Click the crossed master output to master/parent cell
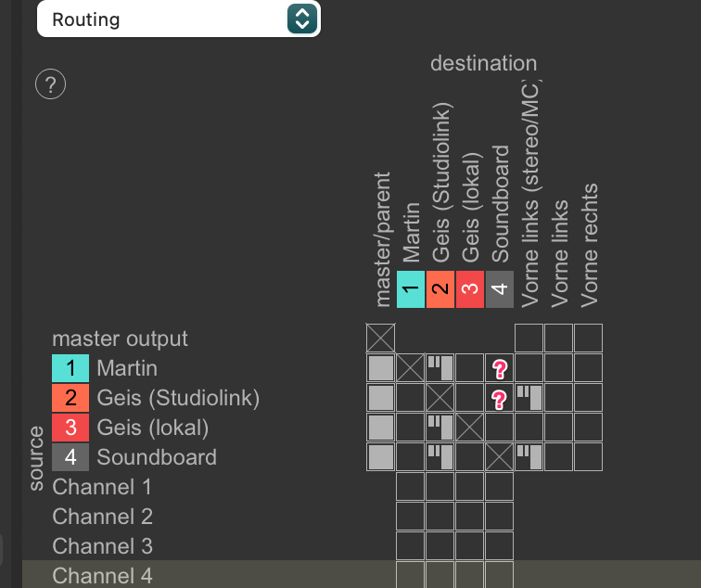 pyautogui.click(x=381, y=339)
